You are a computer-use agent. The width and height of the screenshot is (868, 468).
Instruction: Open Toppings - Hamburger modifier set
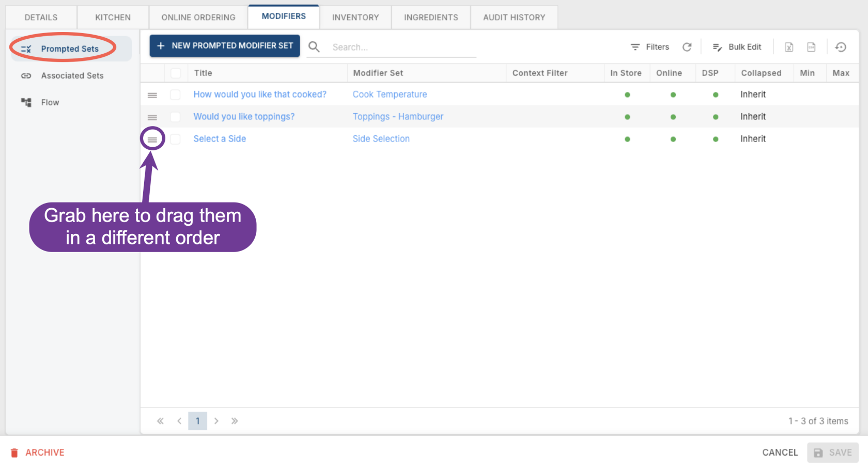point(398,117)
